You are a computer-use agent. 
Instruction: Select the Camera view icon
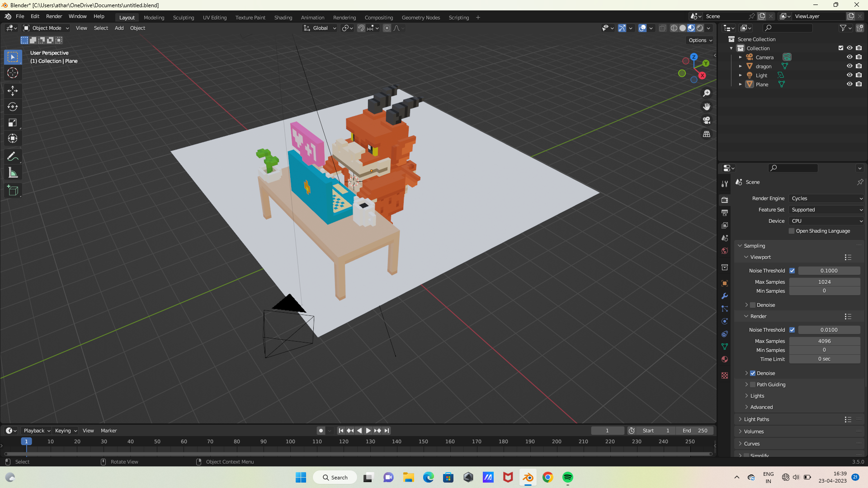[x=707, y=120]
